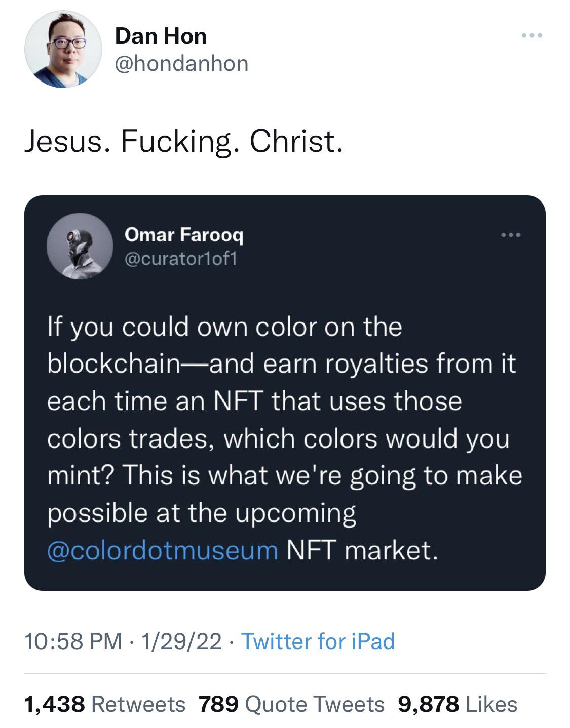Open Omar Farooq's robot avatar
Image resolution: width=570 pixels, height=728 pixels.
point(80,246)
